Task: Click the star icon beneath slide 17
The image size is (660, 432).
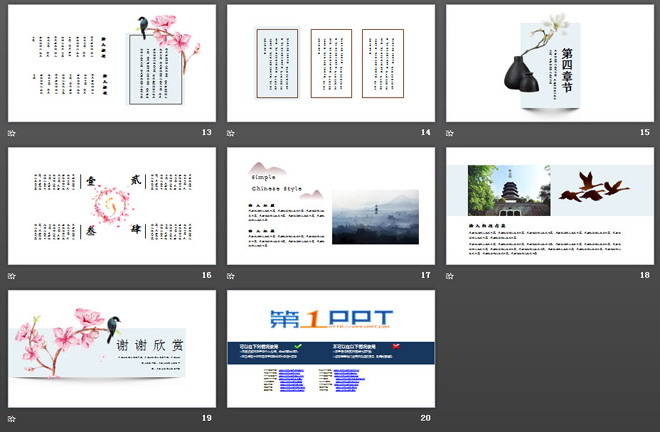Action: [231, 274]
